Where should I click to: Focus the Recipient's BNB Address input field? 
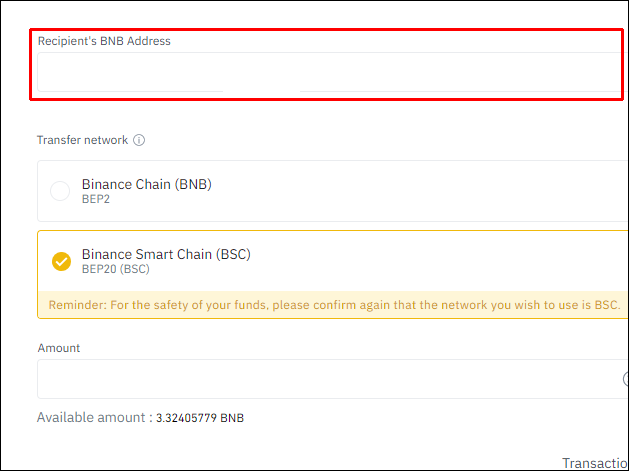point(130,74)
